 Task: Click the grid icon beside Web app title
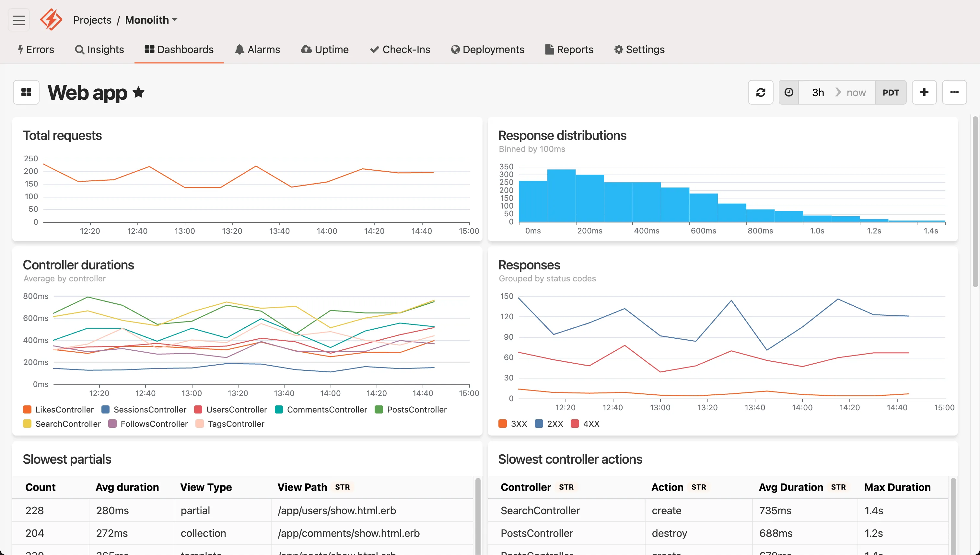coord(26,92)
